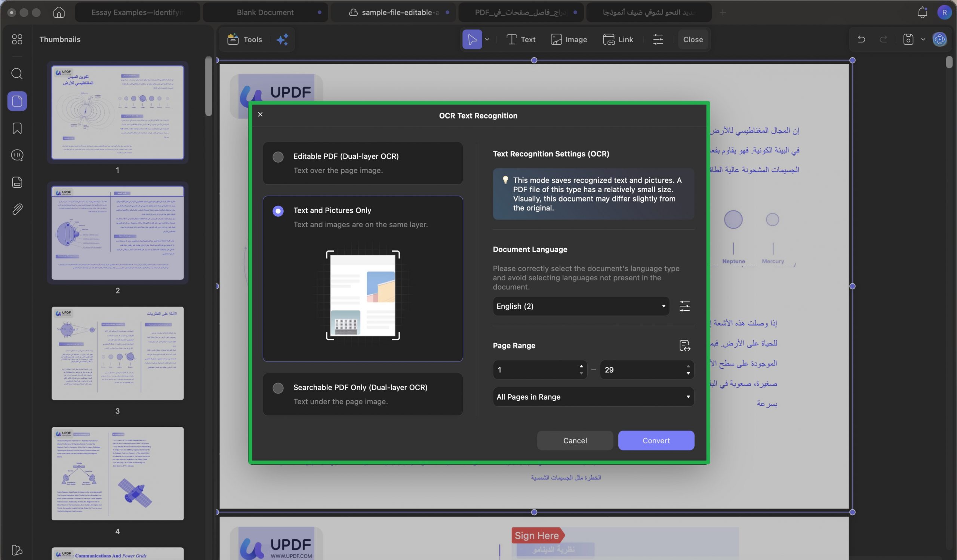The width and height of the screenshot is (957, 560).
Task: Open the notifications bell
Action: [x=923, y=13]
